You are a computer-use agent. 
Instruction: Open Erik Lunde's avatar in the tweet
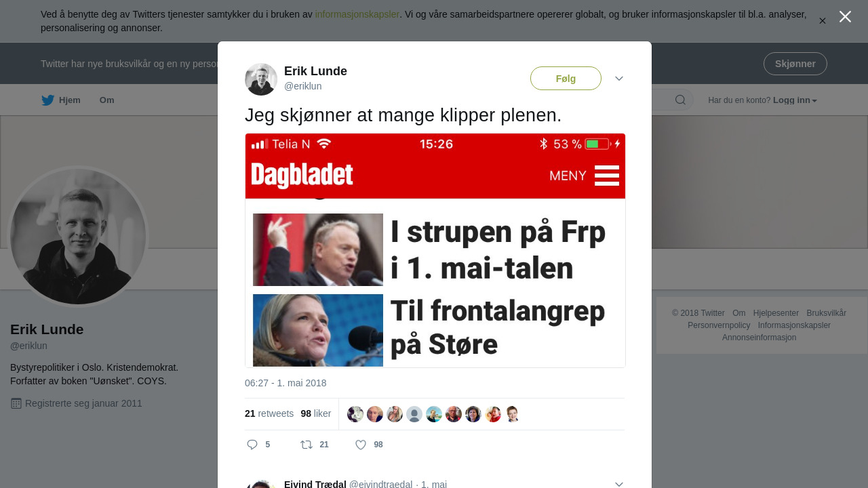tap(261, 79)
